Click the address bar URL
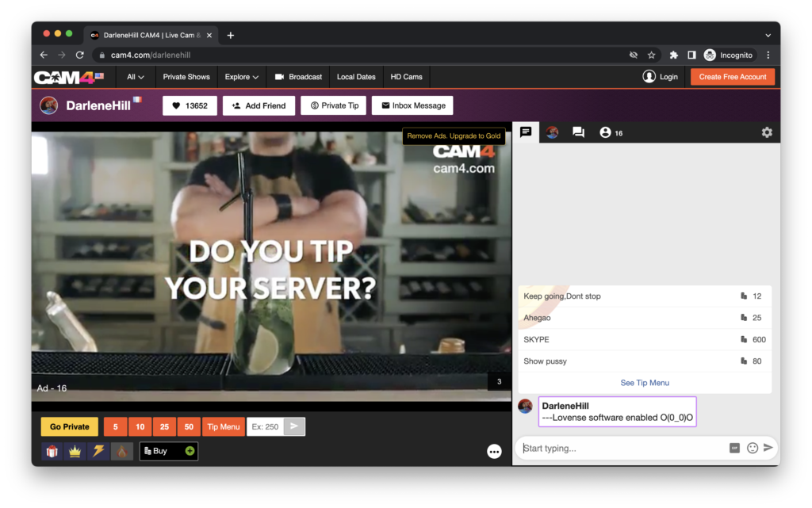 151,55
